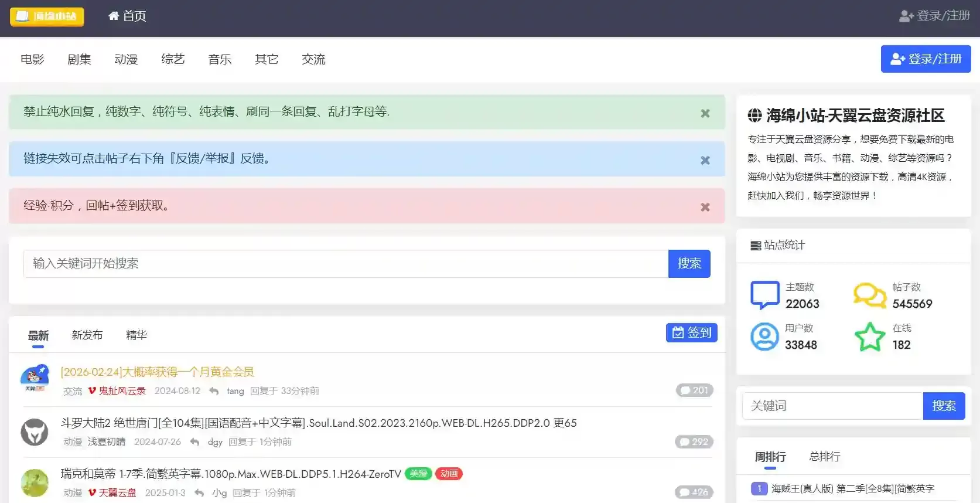The width and height of the screenshot is (980, 503).
Task: Open avatar of 斗罗大陆2 post author
Action: tap(35, 433)
